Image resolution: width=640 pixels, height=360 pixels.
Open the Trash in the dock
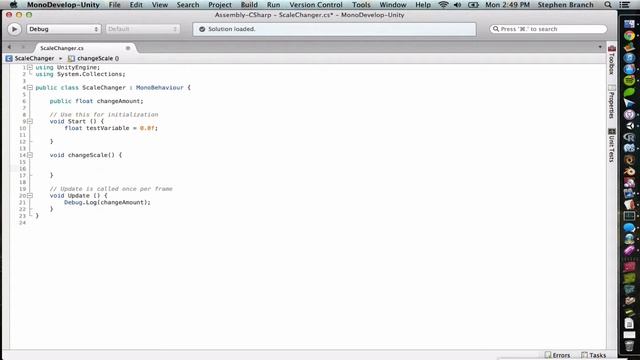point(629,346)
